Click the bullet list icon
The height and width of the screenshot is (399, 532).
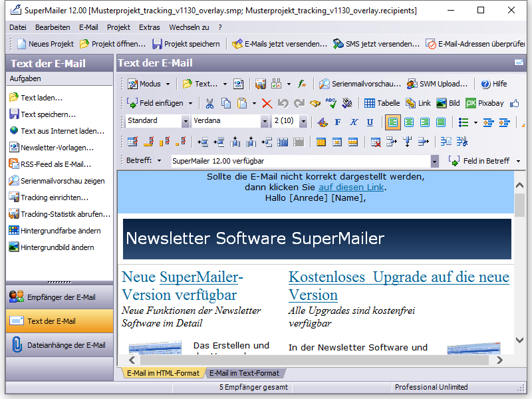[463, 122]
